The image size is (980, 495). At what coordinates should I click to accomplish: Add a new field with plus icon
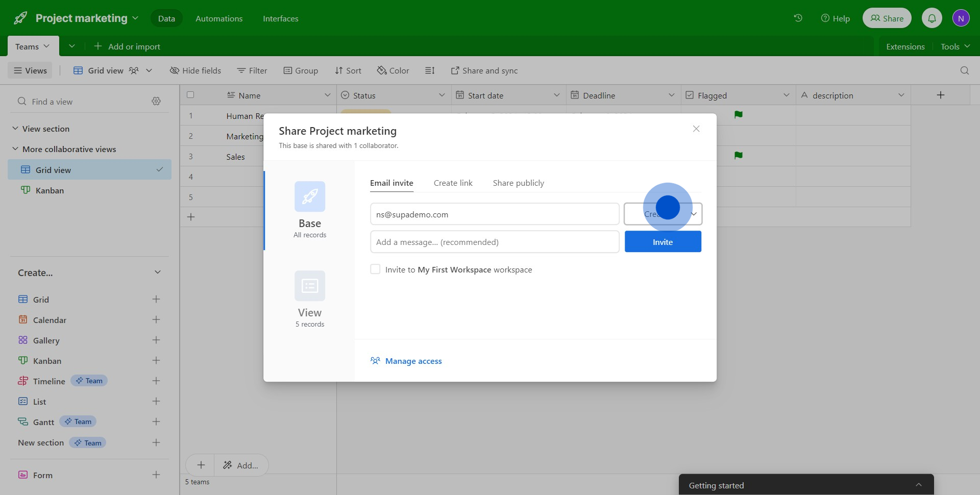pos(940,95)
